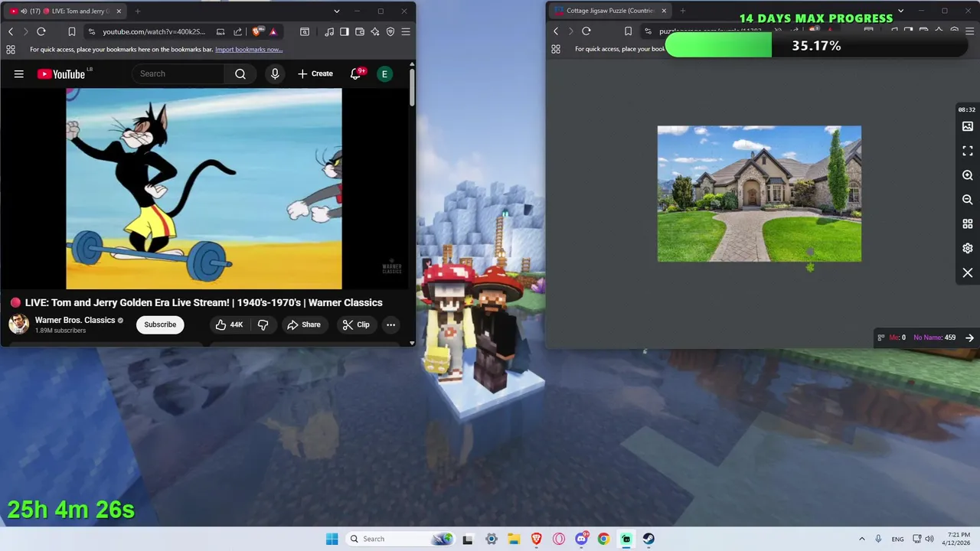
Task: Open site settings icon in YouTube address bar
Action: [91, 31]
